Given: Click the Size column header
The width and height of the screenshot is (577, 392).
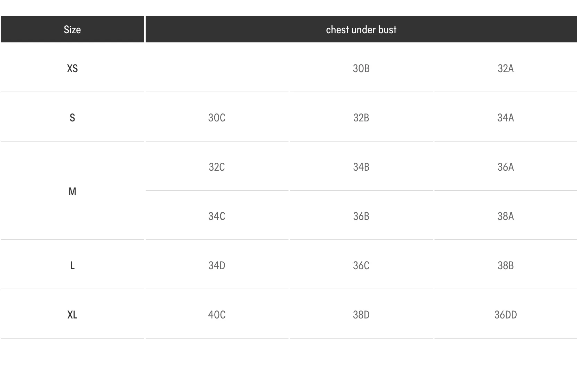Looking at the screenshot, I should 72,29.
